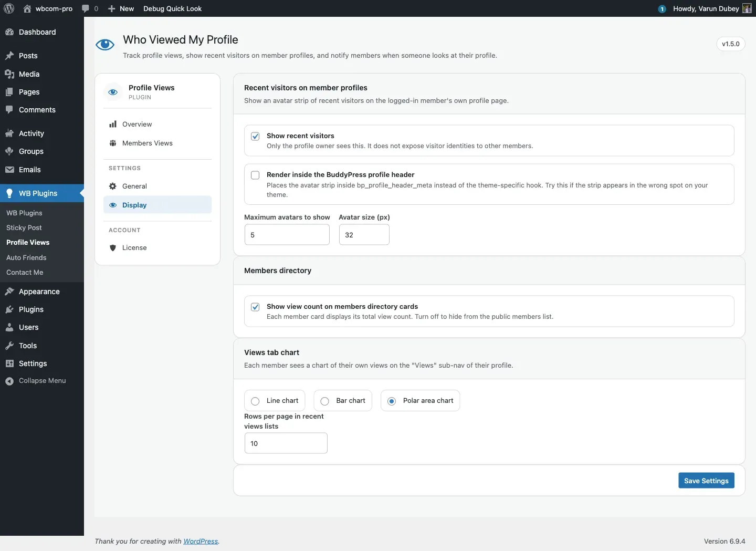
Task: Focus the Maximum avatars to show field
Action: click(287, 235)
